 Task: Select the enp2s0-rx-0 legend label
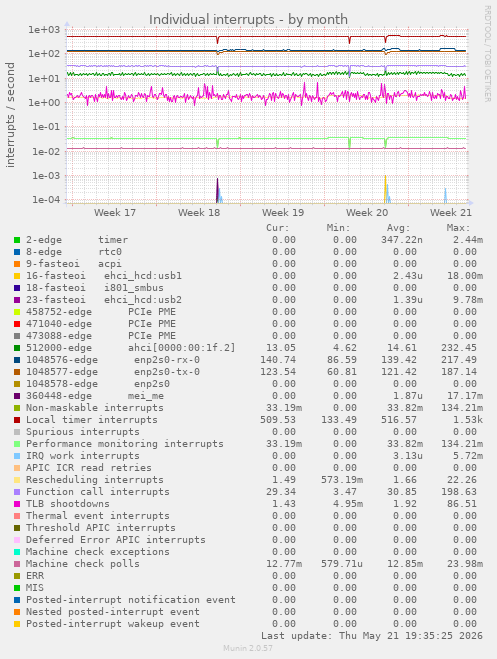click(x=167, y=360)
